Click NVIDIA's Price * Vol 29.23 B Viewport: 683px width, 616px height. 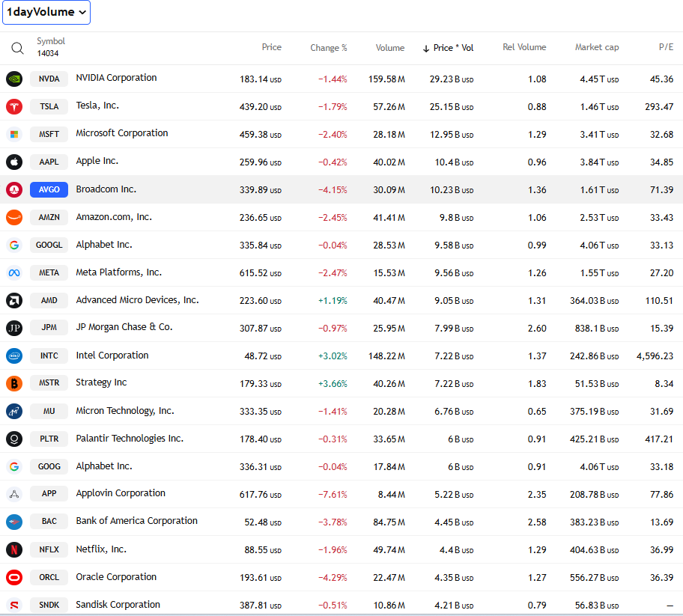click(x=452, y=79)
